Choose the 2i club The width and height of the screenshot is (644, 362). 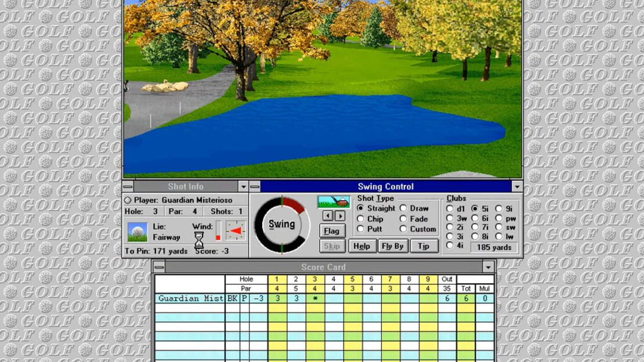point(455,227)
